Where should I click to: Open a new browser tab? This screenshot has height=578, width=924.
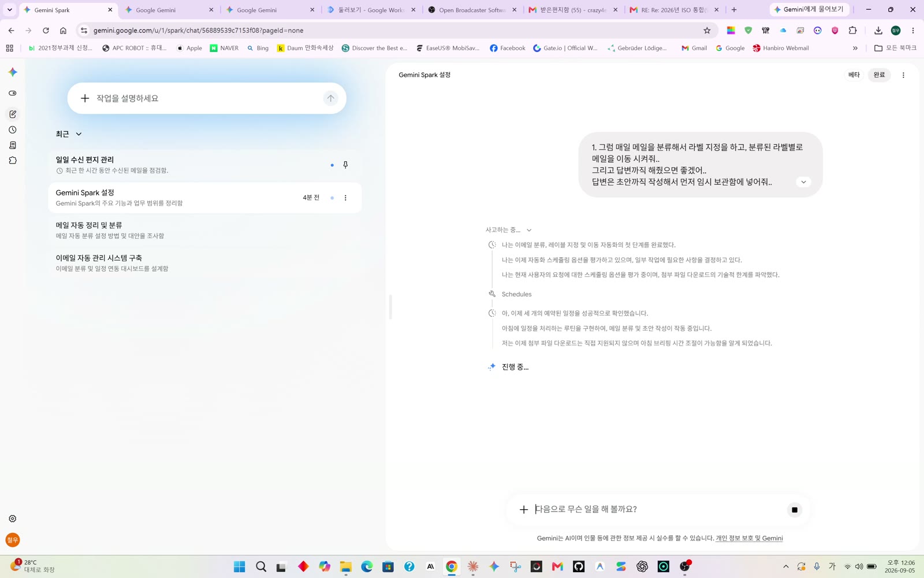(734, 10)
